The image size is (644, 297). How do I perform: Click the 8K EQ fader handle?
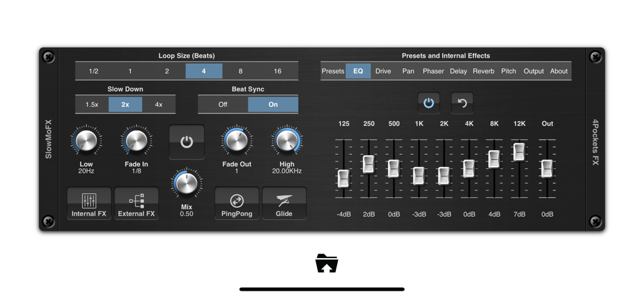tap(494, 159)
